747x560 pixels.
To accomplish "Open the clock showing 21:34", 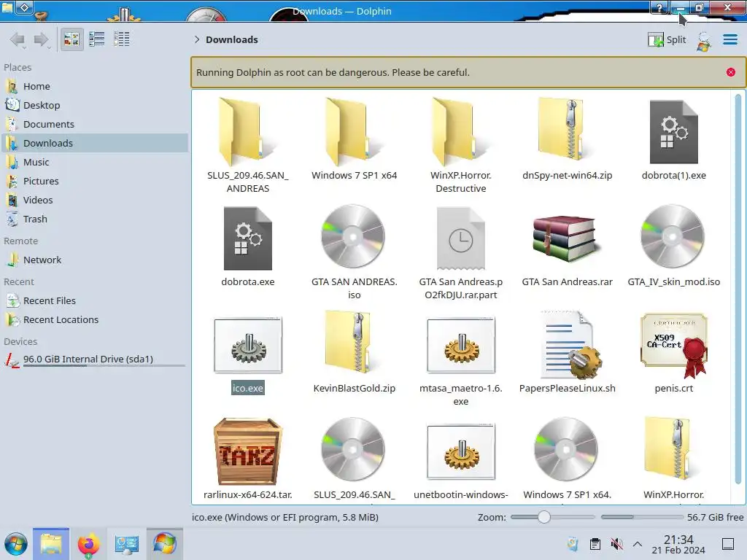I will point(678,544).
